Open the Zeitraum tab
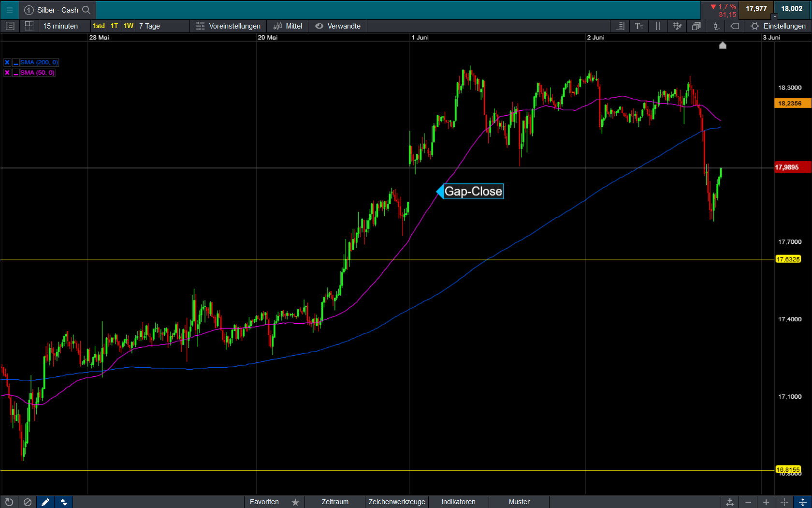 335,502
